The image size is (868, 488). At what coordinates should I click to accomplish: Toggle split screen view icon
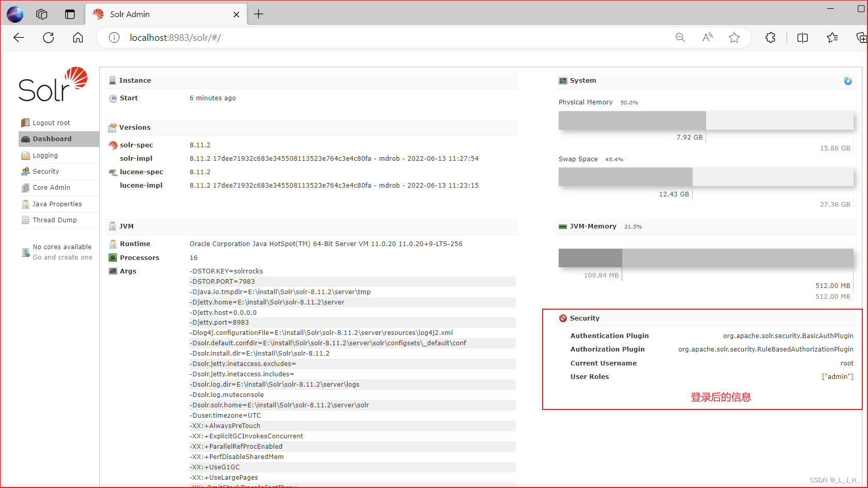(x=803, y=38)
